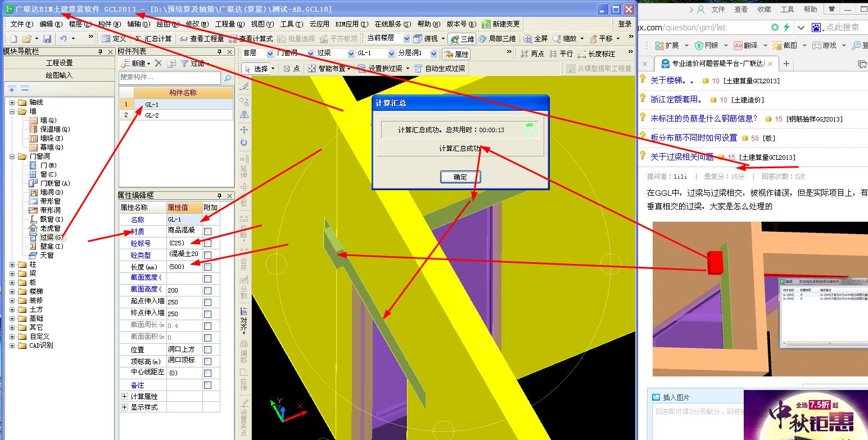Toggle 附加 checkbox for 位置 row
This screenshot has width=868, height=440.
(x=208, y=349)
